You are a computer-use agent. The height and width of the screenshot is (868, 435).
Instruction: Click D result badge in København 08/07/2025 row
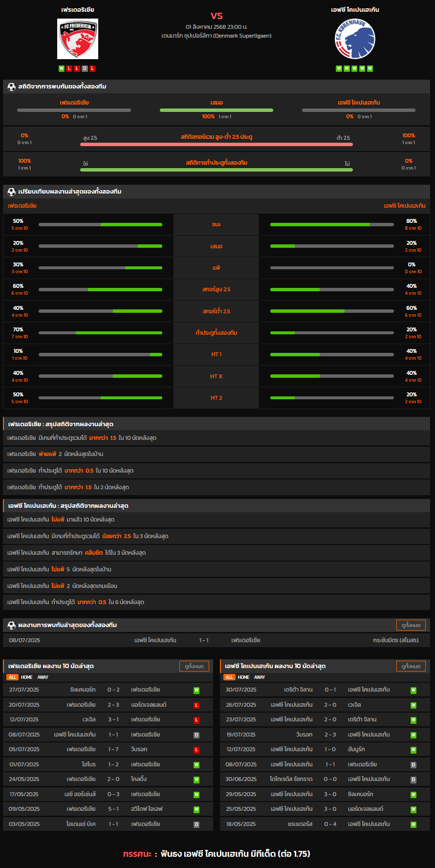point(413,765)
